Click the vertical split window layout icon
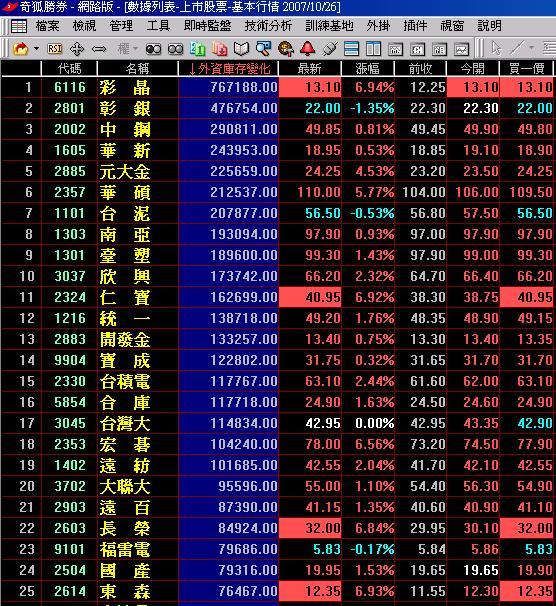 (373, 49)
